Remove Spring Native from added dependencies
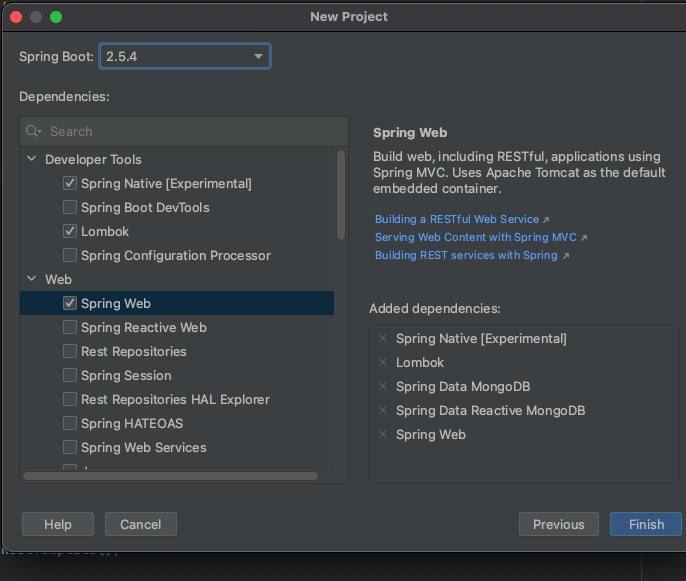 [383, 339]
